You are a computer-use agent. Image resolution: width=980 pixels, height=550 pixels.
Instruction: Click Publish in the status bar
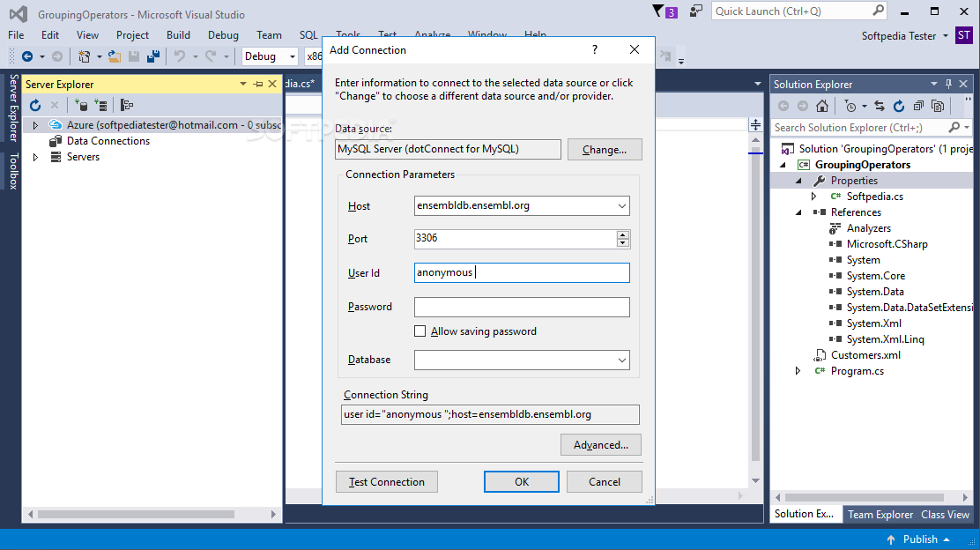click(918, 539)
